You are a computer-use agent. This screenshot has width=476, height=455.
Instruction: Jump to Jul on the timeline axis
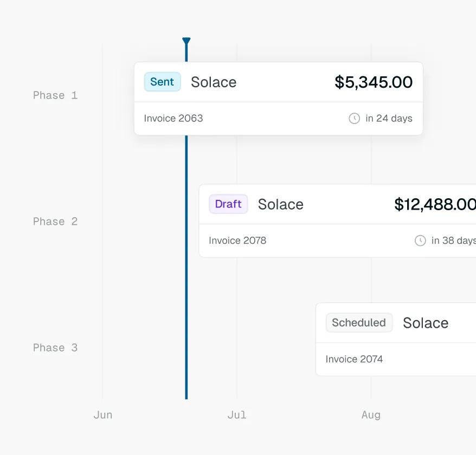237,415
